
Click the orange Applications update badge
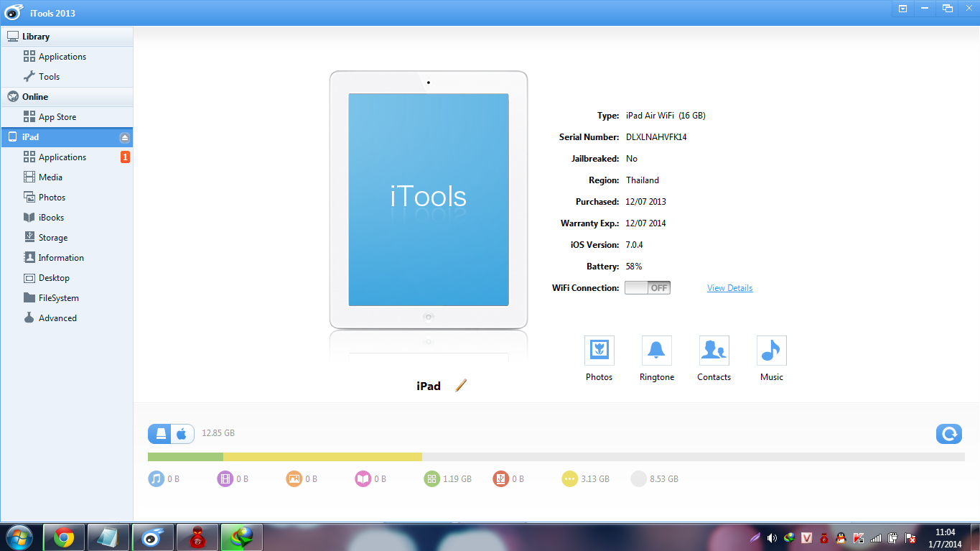(125, 157)
